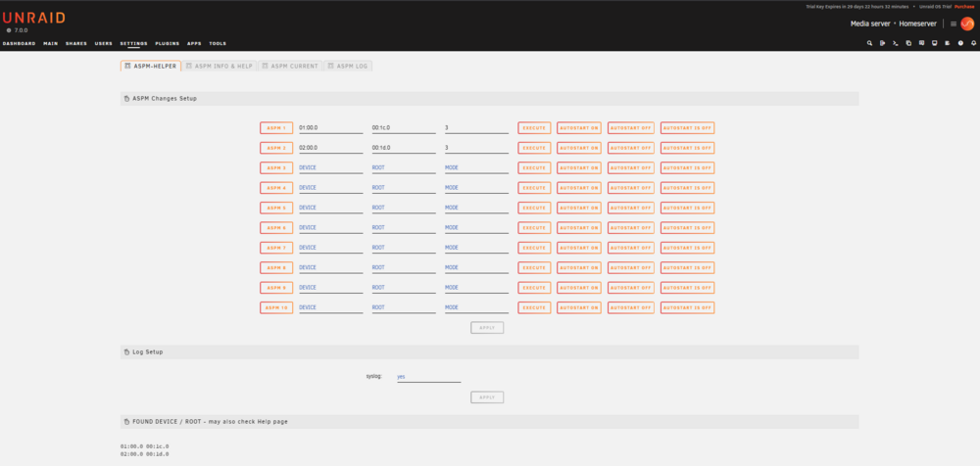Click found device line 01:00.0 00:1c.0

(x=144, y=446)
